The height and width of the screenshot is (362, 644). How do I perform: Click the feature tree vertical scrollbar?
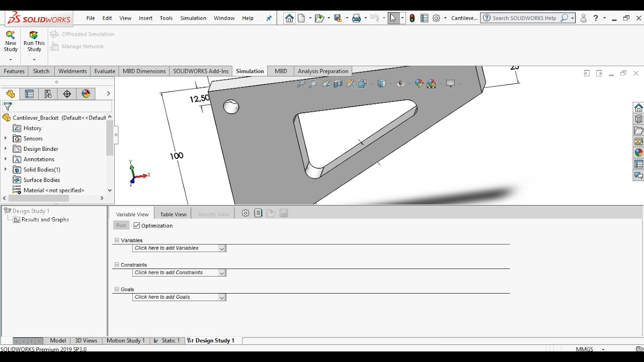[110, 138]
